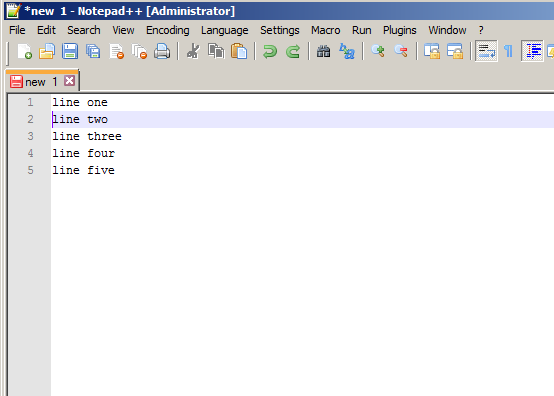Redo action with green arrow icon
Image resolution: width=554 pixels, height=396 pixels.
(x=293, y=52)
